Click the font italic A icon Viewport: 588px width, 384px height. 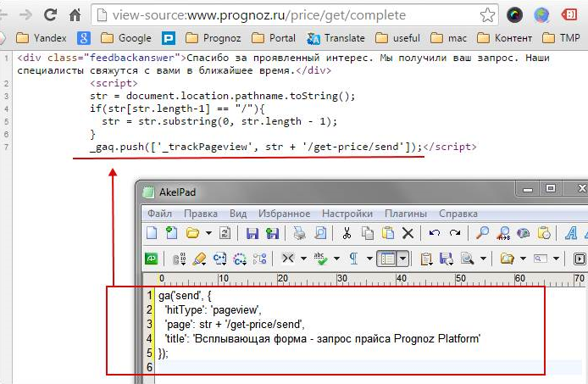click(x=571, y=233)
